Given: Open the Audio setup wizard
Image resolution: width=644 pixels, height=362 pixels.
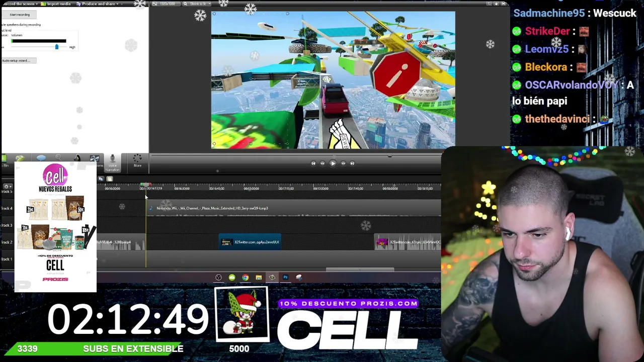Looking at the screenshot, I should [18, 61].
